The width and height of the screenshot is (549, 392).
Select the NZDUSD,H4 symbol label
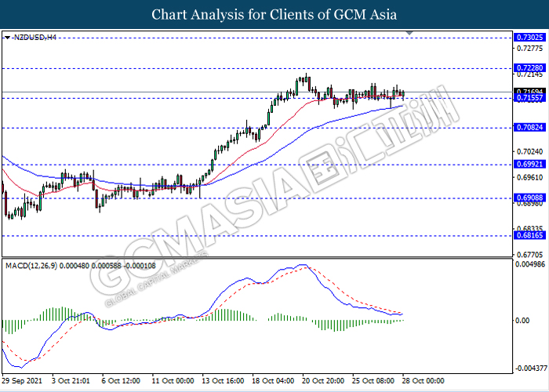coord(35,38)
